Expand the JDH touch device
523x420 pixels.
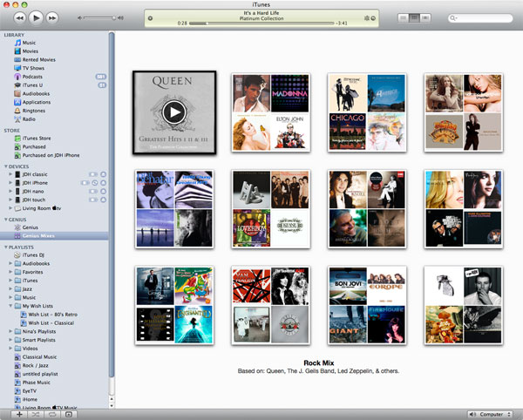coord(10,200)
